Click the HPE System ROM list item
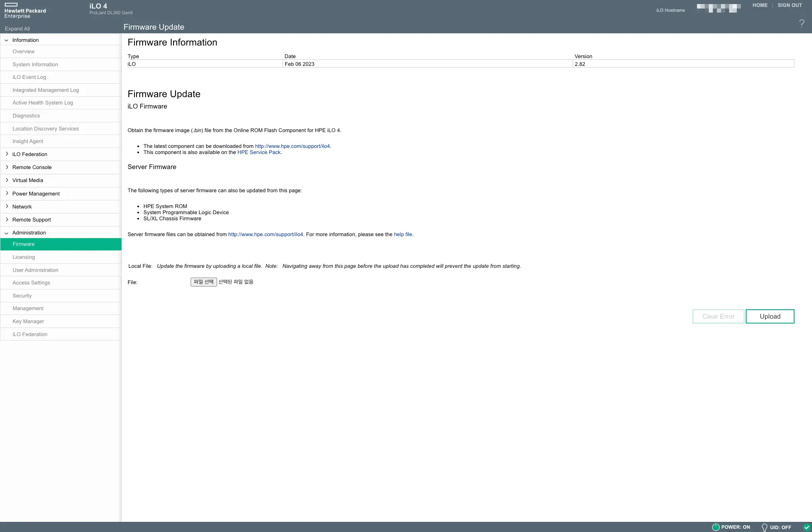 tap(165, 206)
